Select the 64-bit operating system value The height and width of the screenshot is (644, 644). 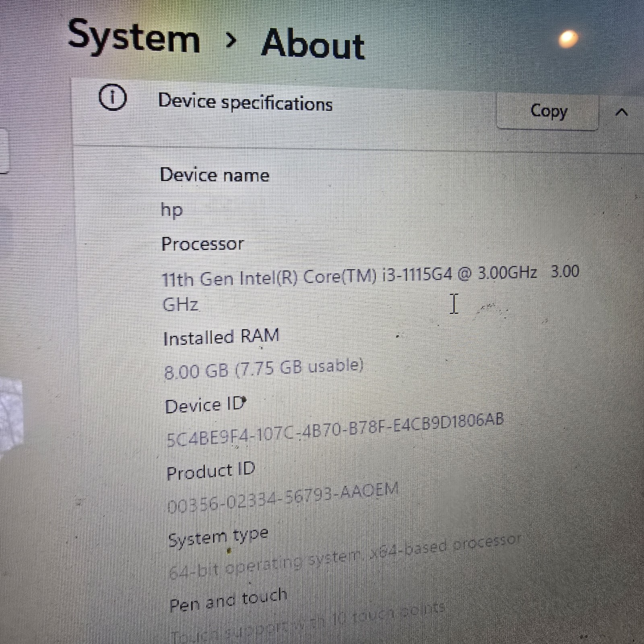tap(345, 556)
